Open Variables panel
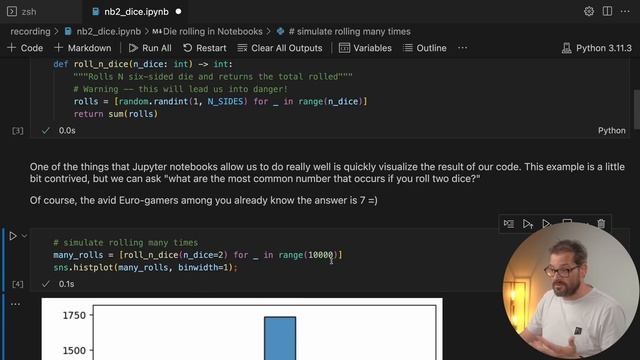Viewport: 640px width, 360px height. [365, 48]
